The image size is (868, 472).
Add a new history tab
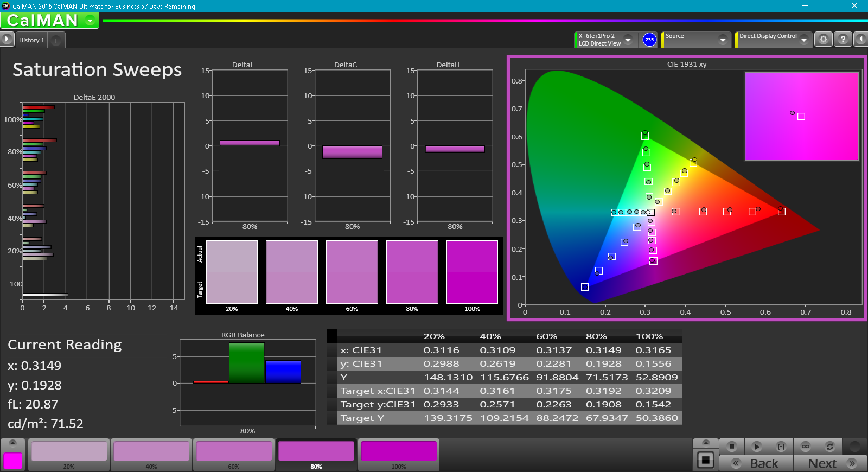56,41
